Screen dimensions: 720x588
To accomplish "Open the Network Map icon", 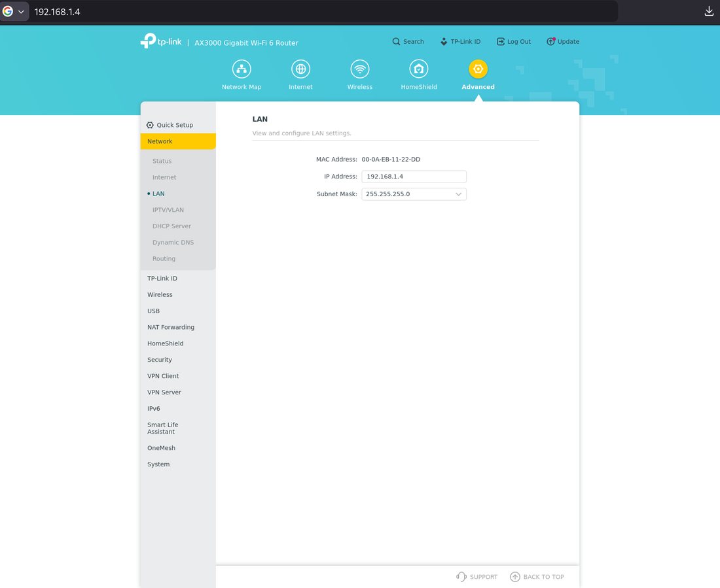I will 242,69.
